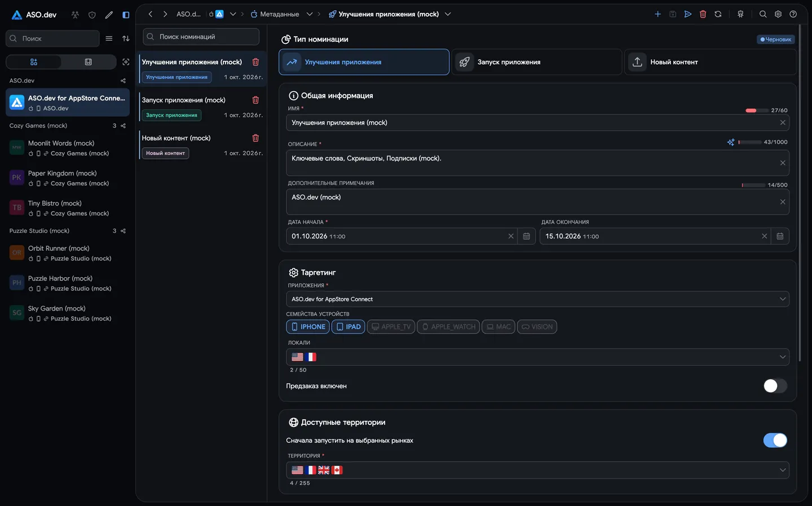This screenshot has height=506, width=812.
Task: Delete the Новый контент (mock) nomination
Action: 255,138
